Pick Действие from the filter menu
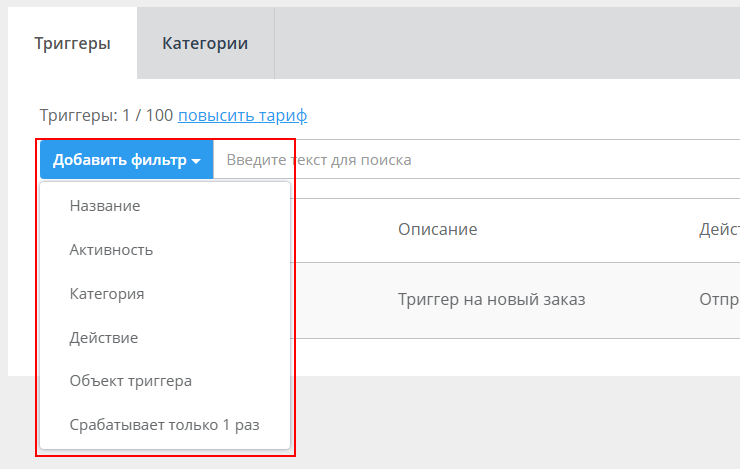Image resolution: width=740 pixels, height=469 pixels. [x=165, y=337]
